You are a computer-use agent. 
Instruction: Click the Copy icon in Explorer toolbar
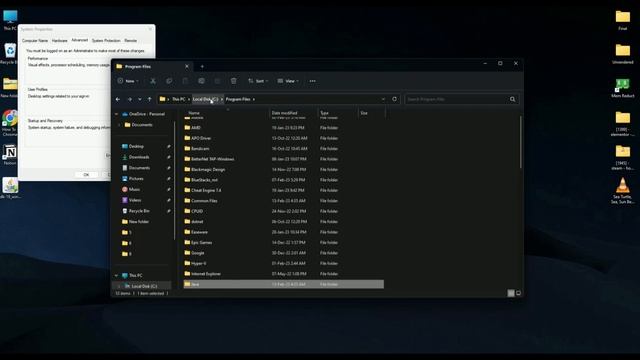pos(169,81)
